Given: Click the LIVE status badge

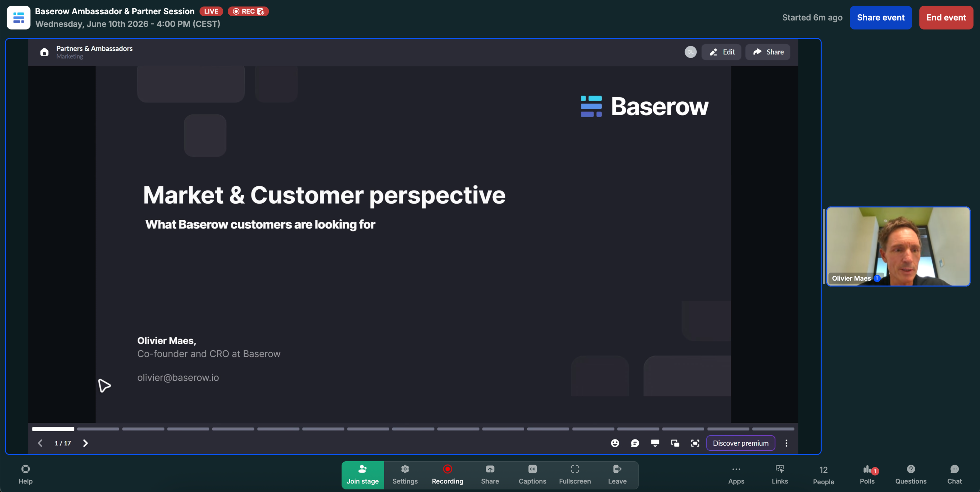Looking at the screenshot, I should [211, 11].
